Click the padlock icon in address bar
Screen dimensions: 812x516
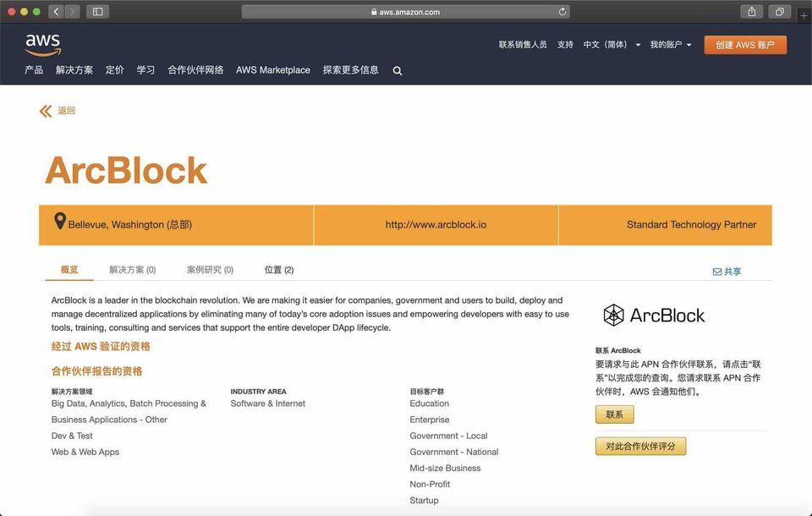374,12
